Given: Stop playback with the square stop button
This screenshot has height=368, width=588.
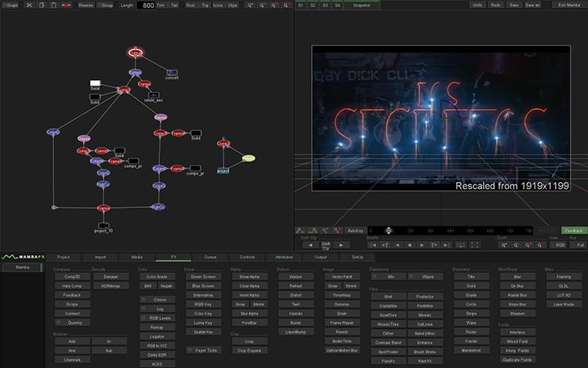Looking at the screenshot, I should tap(410, 245).
